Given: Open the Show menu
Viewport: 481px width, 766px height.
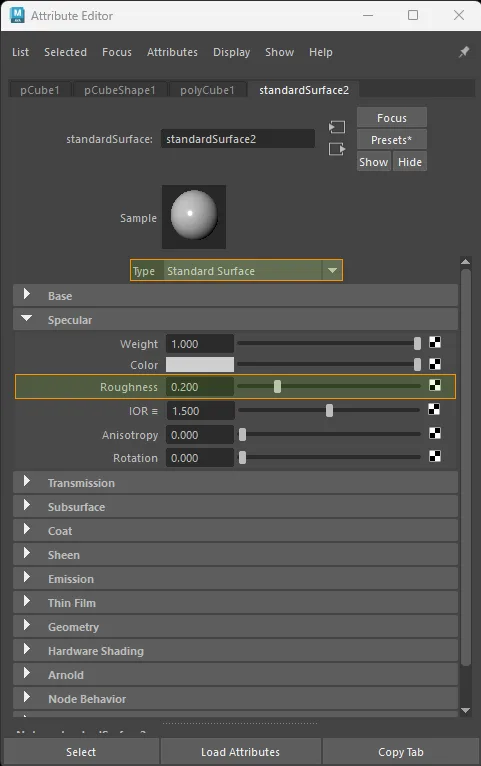Looking at the screenshot, I should (x=279, y=52).
